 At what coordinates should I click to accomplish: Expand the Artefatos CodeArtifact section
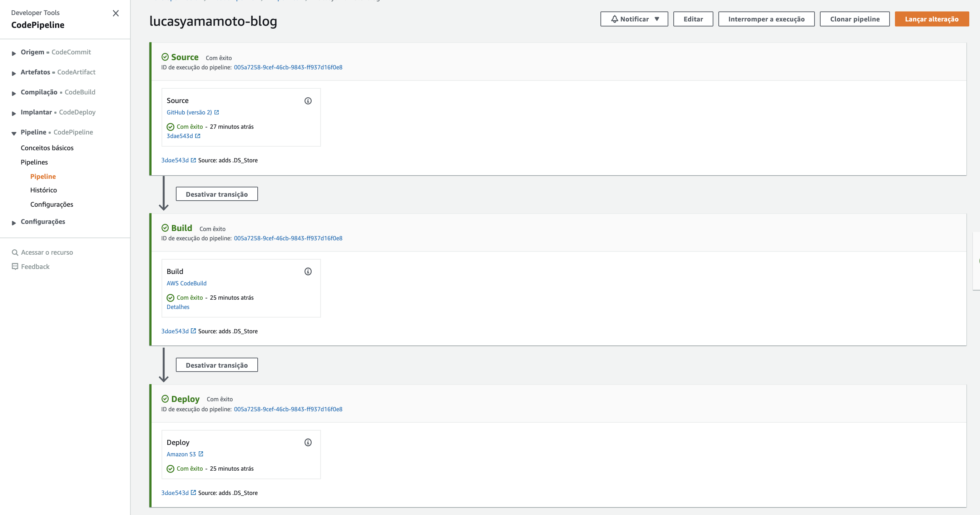[x=14, y=73]
